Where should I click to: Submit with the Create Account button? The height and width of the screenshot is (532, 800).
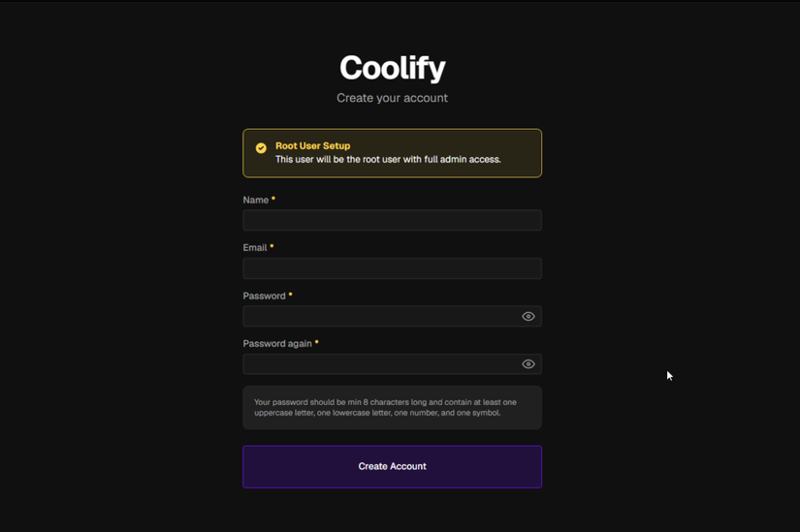[x=393, y=467]
